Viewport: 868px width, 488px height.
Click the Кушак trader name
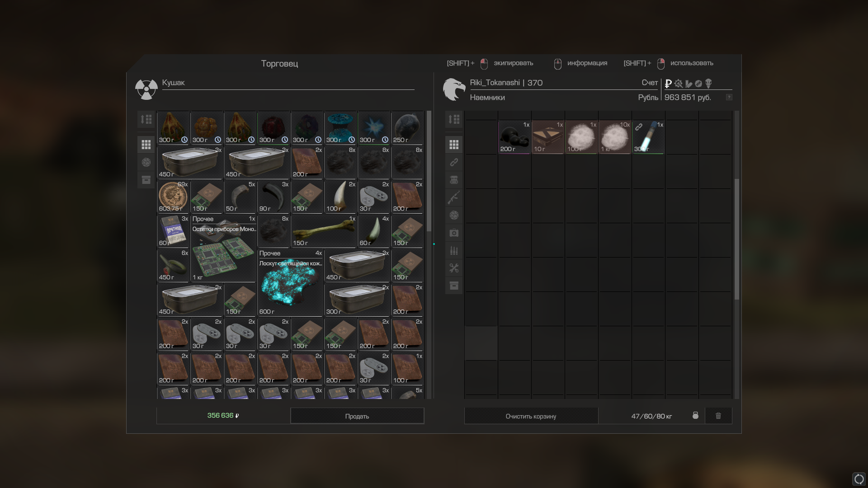tap(174, 83)
